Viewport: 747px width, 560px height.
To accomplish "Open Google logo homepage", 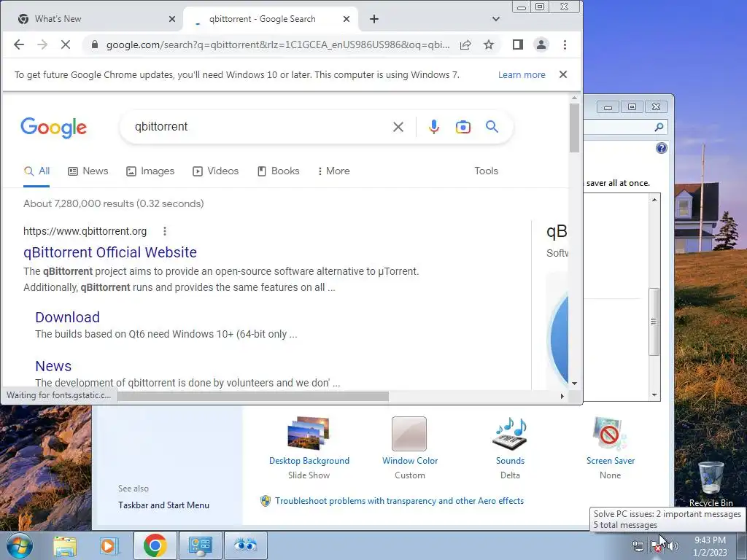I will 53,127.
